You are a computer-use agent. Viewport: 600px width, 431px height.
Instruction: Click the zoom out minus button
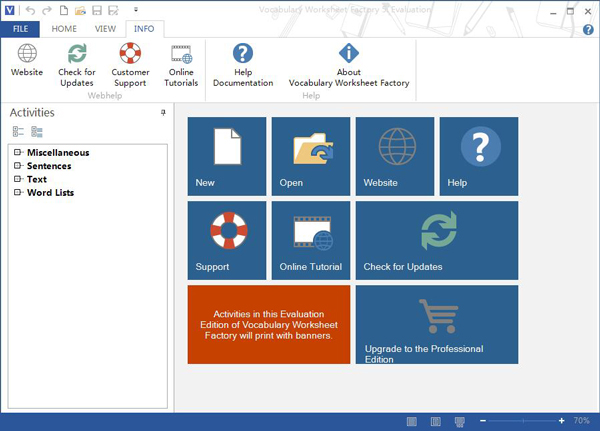click(x=483, y=421)
